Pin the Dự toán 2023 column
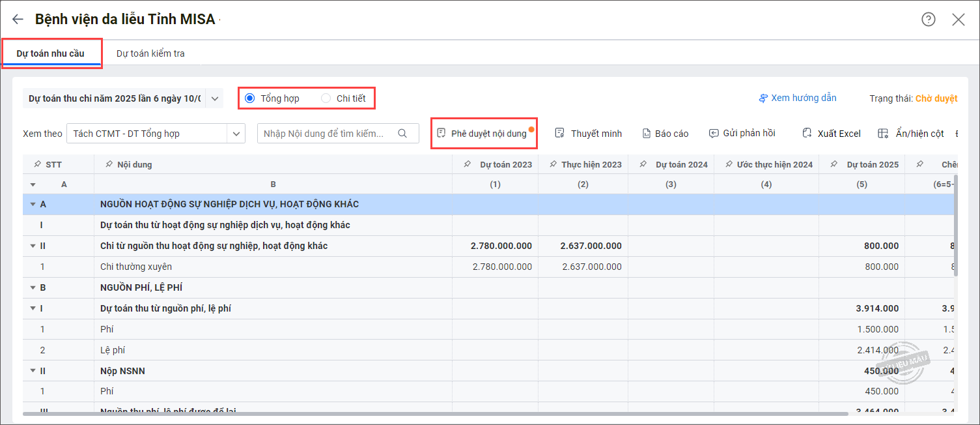The image size is (980, 425). click(468, 165)
